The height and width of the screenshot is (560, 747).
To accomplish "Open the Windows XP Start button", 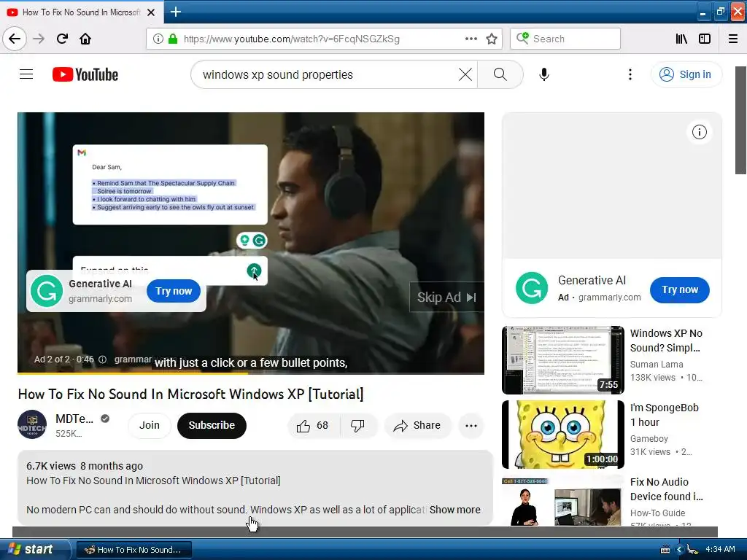I will click(x=34, y=549).
